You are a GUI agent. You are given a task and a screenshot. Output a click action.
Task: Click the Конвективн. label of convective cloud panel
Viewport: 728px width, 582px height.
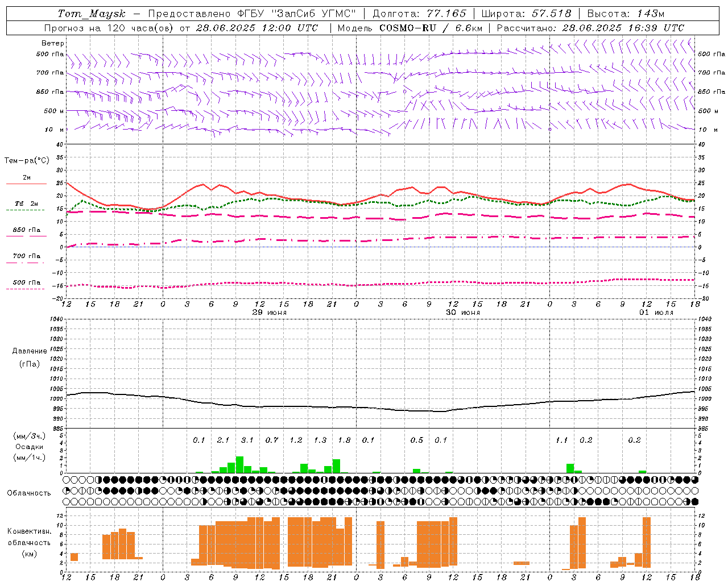(x=30, y=531)
